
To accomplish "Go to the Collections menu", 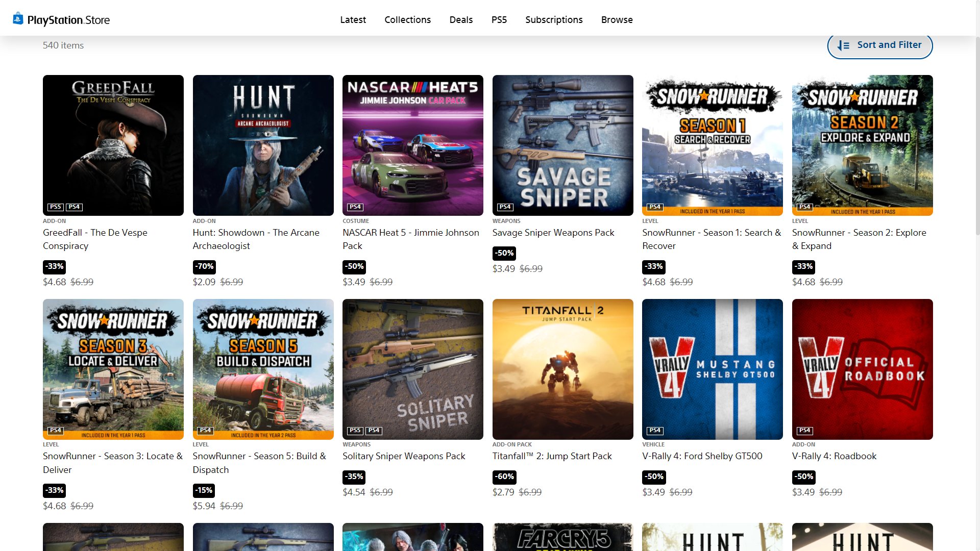I will 407,19.
